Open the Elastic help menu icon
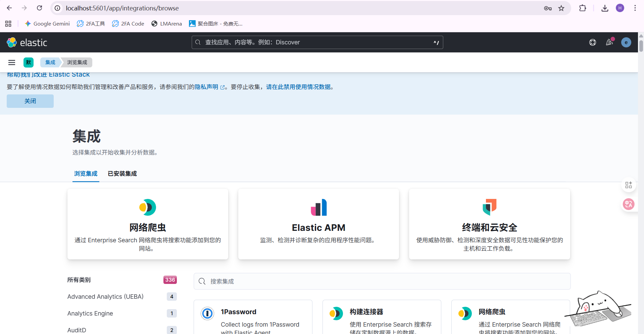644x334 pixels. 593,42
